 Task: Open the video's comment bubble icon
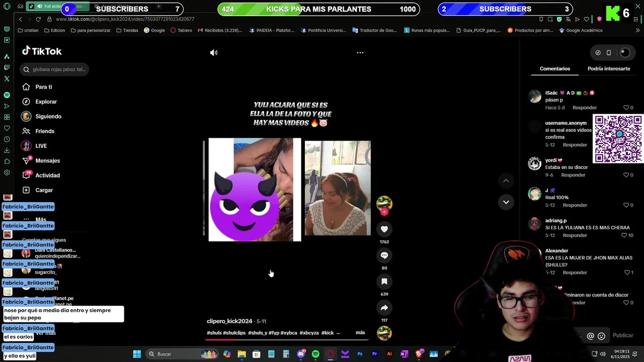click(384, 255)
